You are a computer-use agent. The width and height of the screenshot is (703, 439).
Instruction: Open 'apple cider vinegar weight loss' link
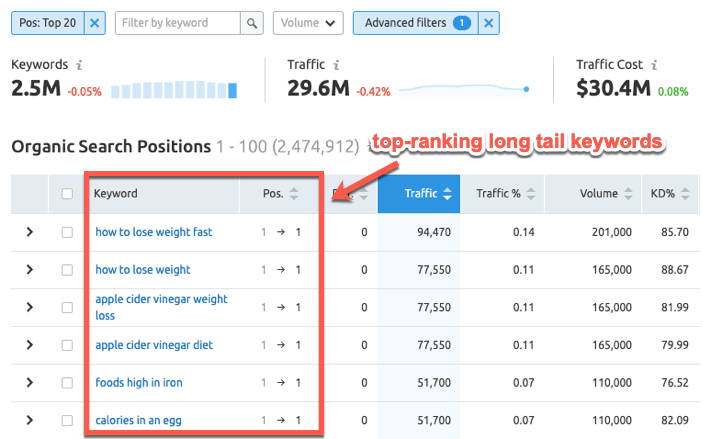pos(161,307)
